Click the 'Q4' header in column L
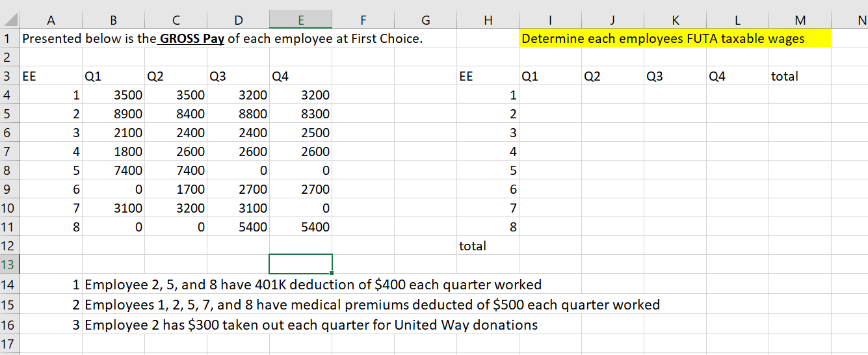Image resolution: width=868 pixels, height=355 pixels. [x=737, y=76]
